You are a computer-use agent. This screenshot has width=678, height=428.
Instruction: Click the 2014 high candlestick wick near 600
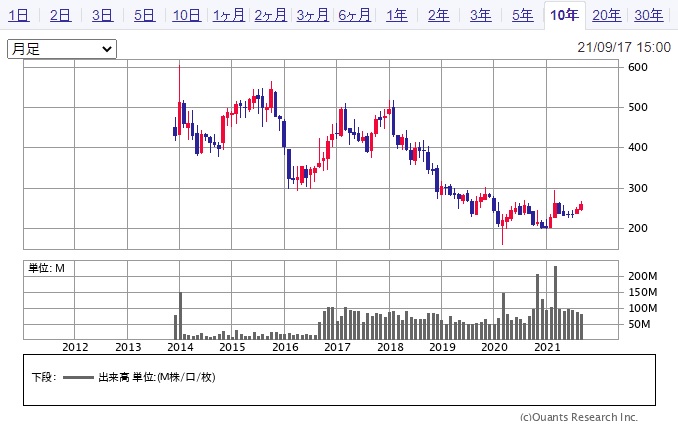179,82
